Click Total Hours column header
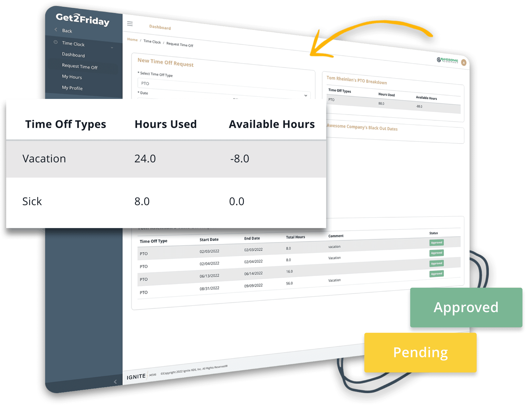 pyautogui.click(x=295, y=237)
